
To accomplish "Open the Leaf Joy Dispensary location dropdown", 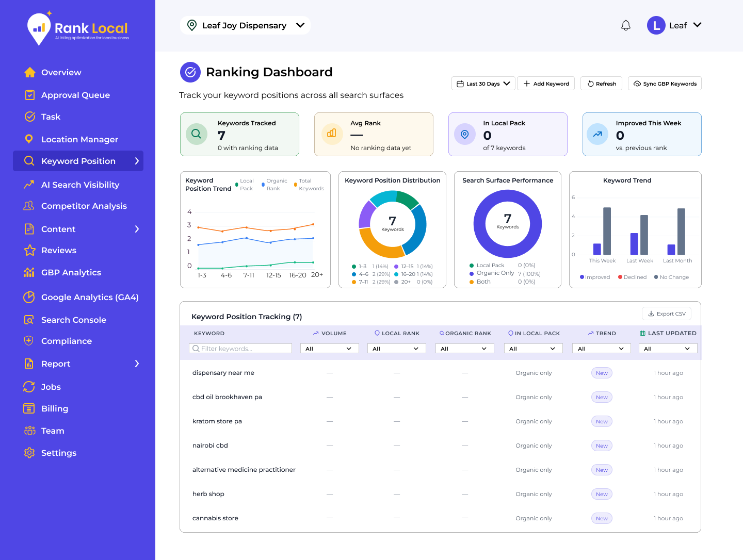I will [x=245, y=25].
